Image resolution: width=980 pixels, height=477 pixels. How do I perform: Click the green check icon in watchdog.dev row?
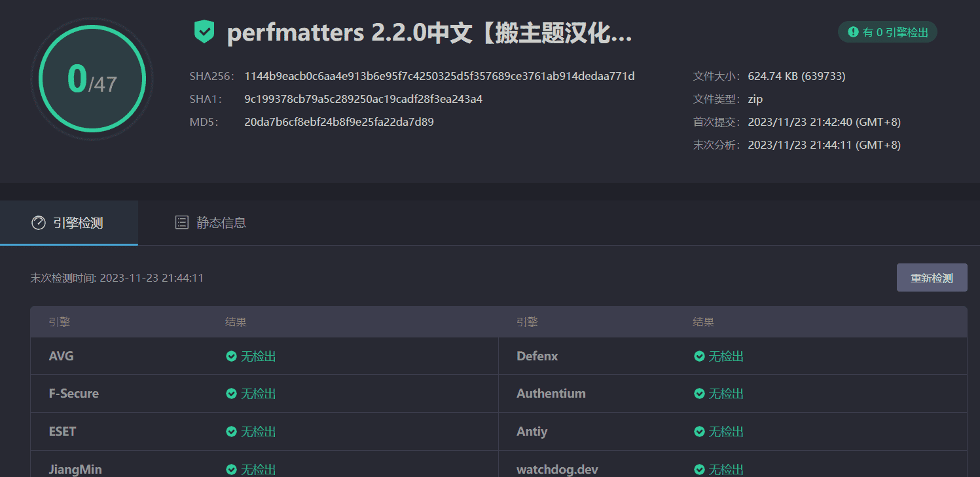[699, 470]
